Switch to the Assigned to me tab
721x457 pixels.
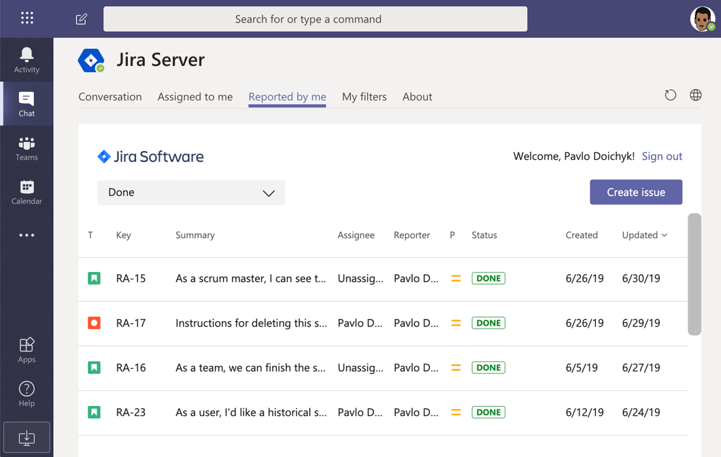[195, 97]
